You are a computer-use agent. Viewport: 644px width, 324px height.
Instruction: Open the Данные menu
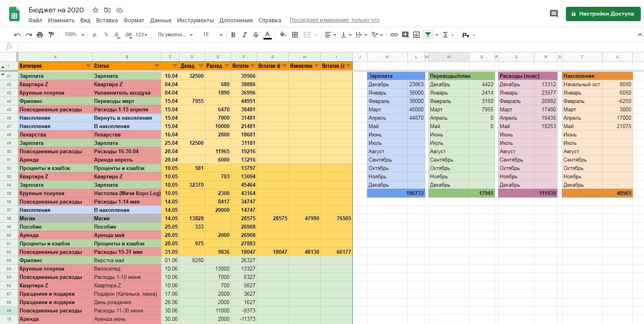(161, 20)
